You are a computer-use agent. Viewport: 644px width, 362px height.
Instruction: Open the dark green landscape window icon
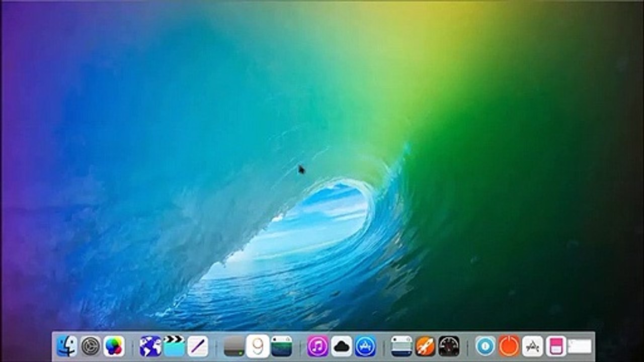(x=281, y=346)
